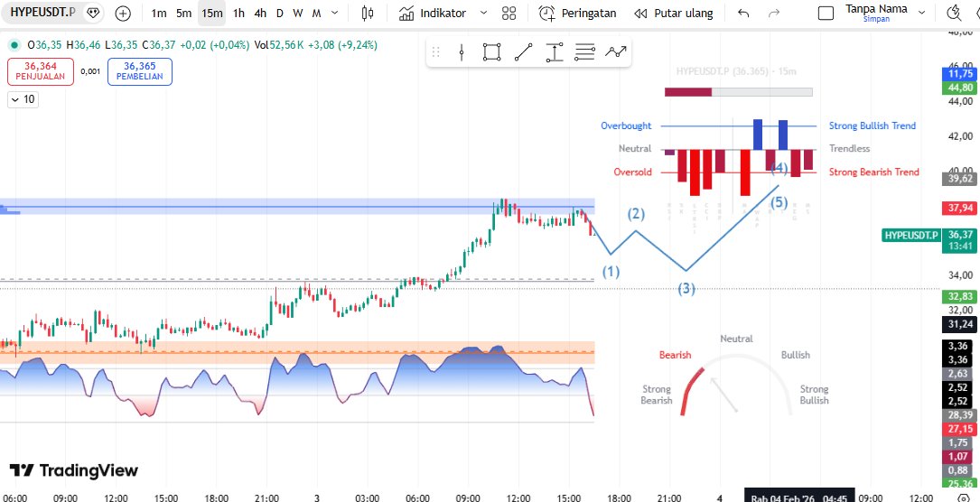This screenshot has height=502, width=980.
Task: Add a symbol to compare with plus icon
Action: pyautogui.click(x=123, y=14)
